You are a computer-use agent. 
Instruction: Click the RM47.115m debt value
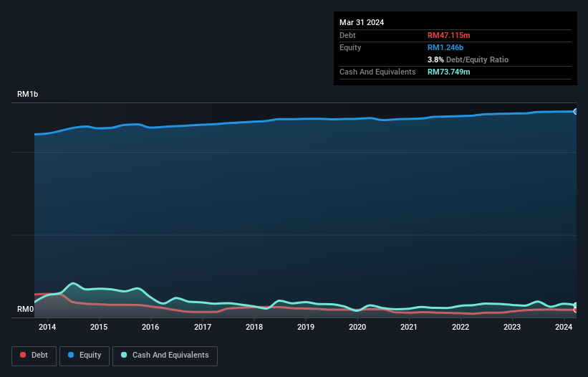tap(449, 35)
